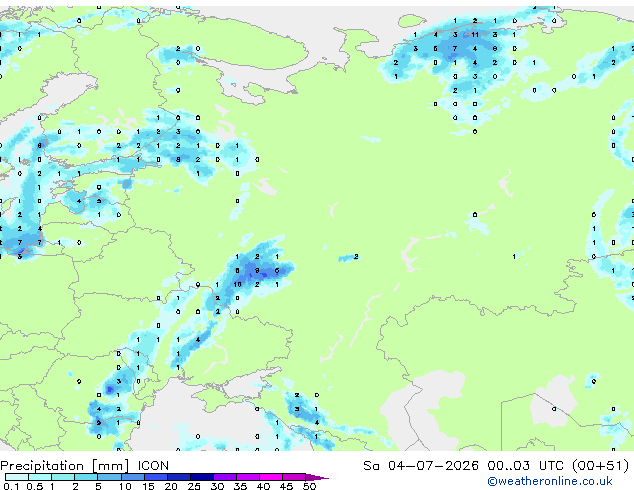Select the legend swatch between 15 and 20

tap(156, 477)
